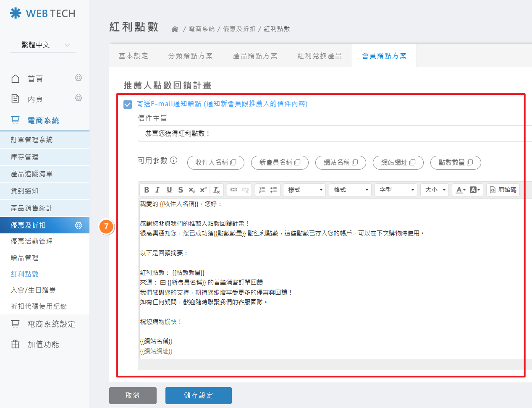Insert a numbered list

click(x=262, y=190)
